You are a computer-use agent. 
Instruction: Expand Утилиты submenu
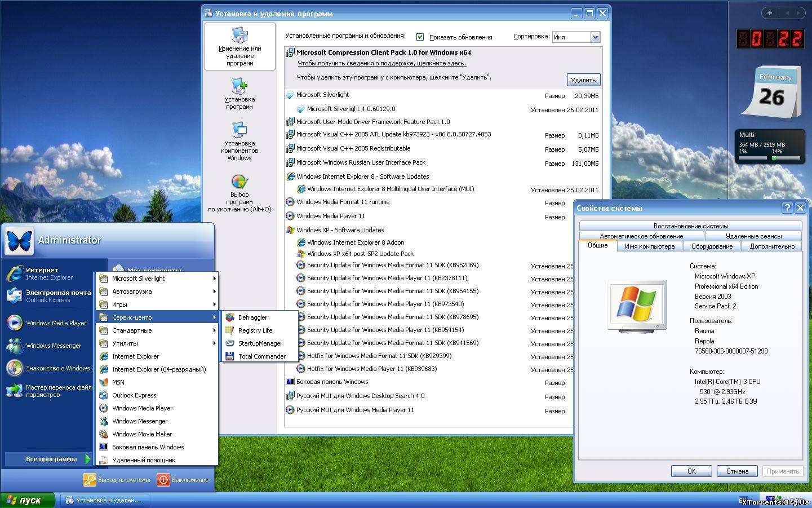157,343
